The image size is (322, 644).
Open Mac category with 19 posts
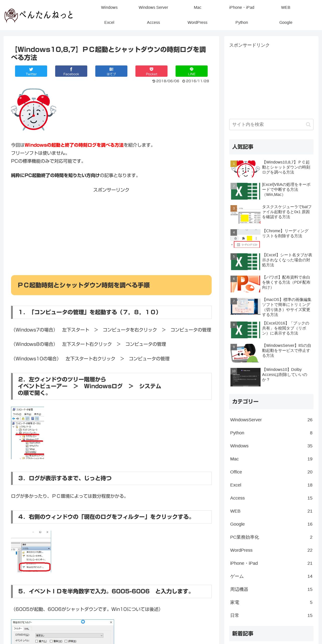[271, 459]
